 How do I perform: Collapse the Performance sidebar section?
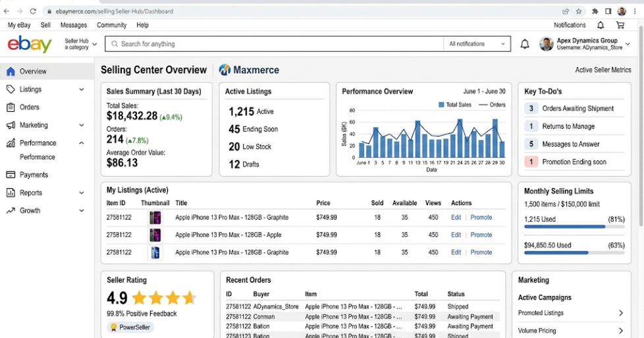coord(82,143)
